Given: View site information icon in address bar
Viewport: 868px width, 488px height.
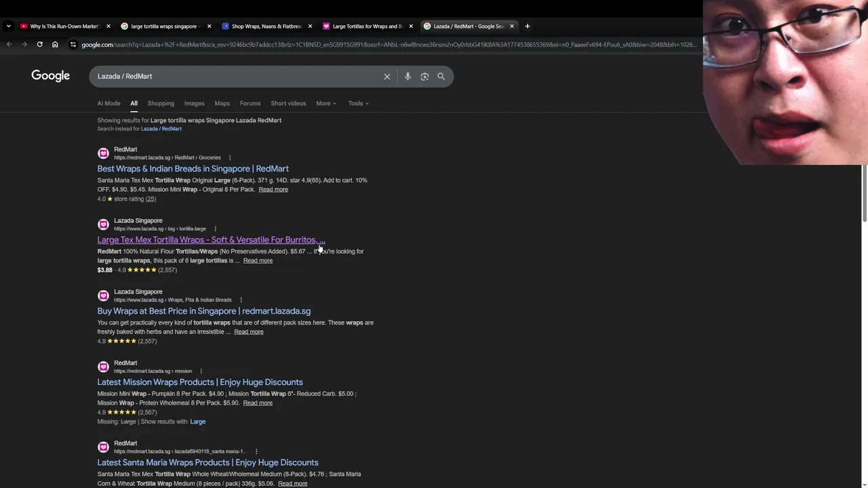Looking at the screenshot, I should (x=73, y=45).
